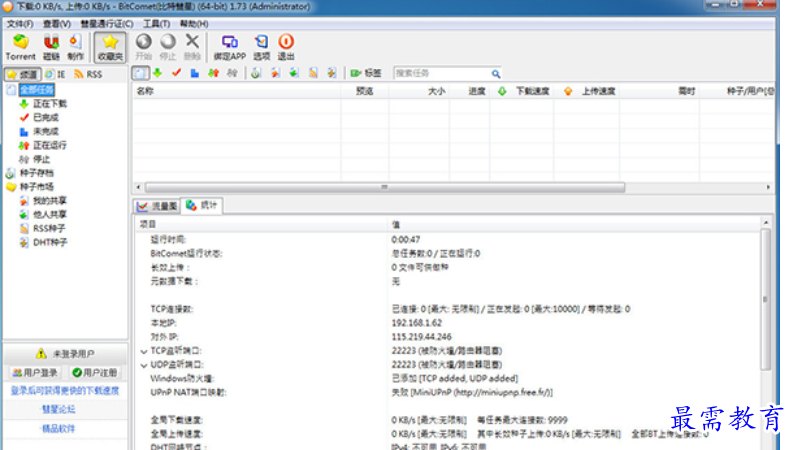
Task: Open the 文件(F) menu
Action: (x=20, y=24)
